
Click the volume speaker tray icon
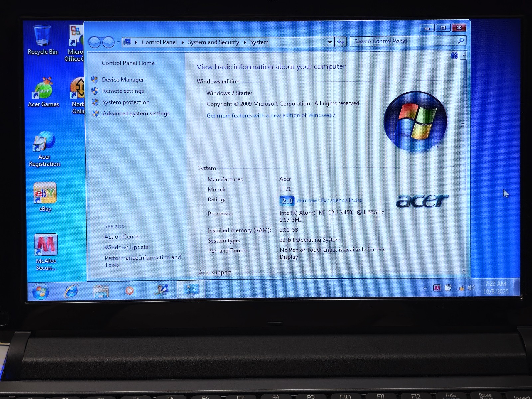click(471, 288)
